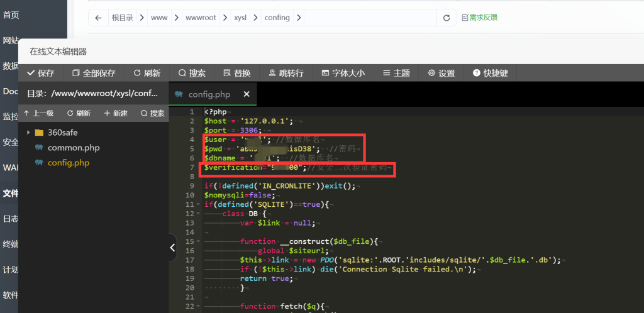Select www in the breadcrumb path
The height and width of the screenshot is (313, 644).
click(159, 18)
